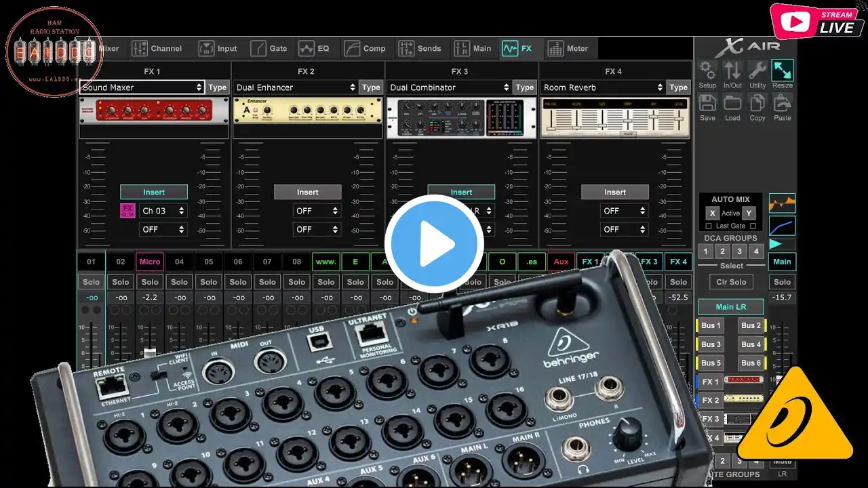Image resolution: width=868 pixels, height=488 pixels.
Task: Select the Bus 4 button
Action: pos(751,344)
